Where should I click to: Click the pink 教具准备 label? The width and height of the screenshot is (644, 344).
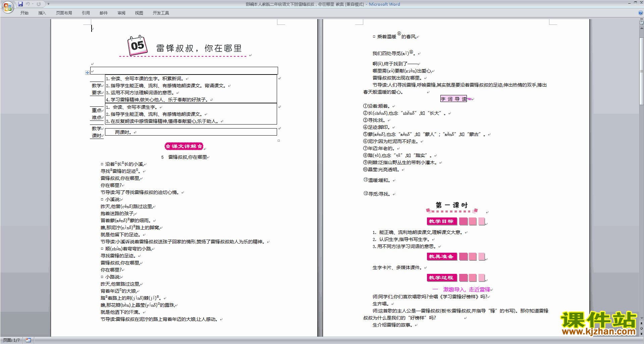point(441,256)
